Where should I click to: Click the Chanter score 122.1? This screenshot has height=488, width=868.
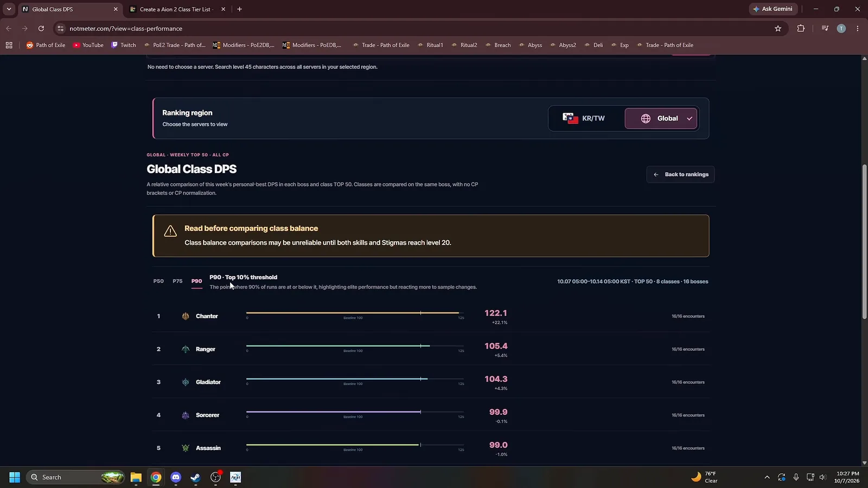495,313
